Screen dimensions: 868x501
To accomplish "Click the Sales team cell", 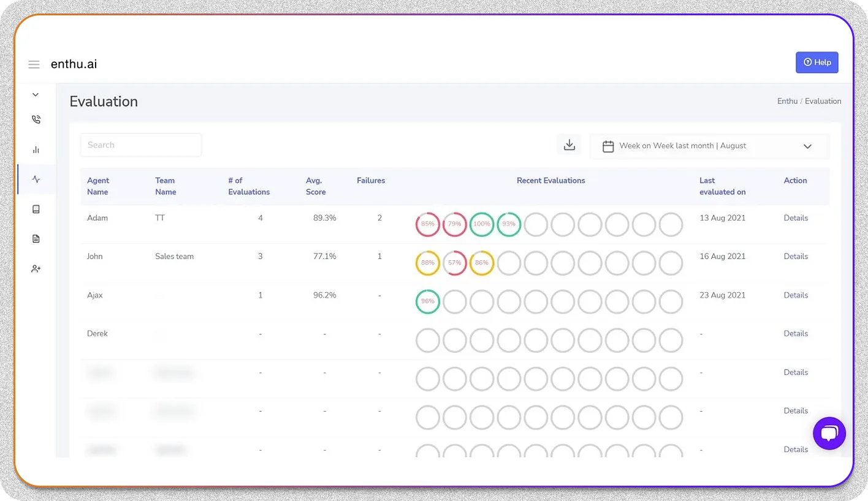I will pos(175,257).
